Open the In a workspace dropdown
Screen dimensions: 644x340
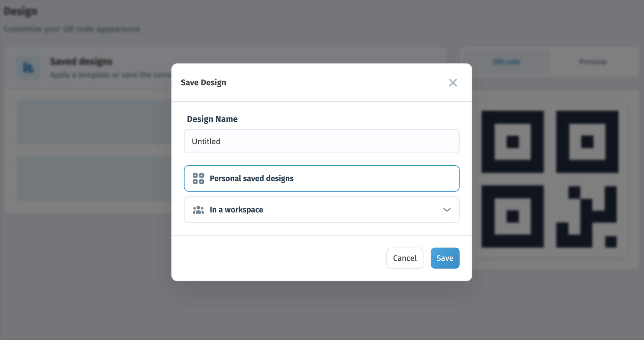(321, 210)
